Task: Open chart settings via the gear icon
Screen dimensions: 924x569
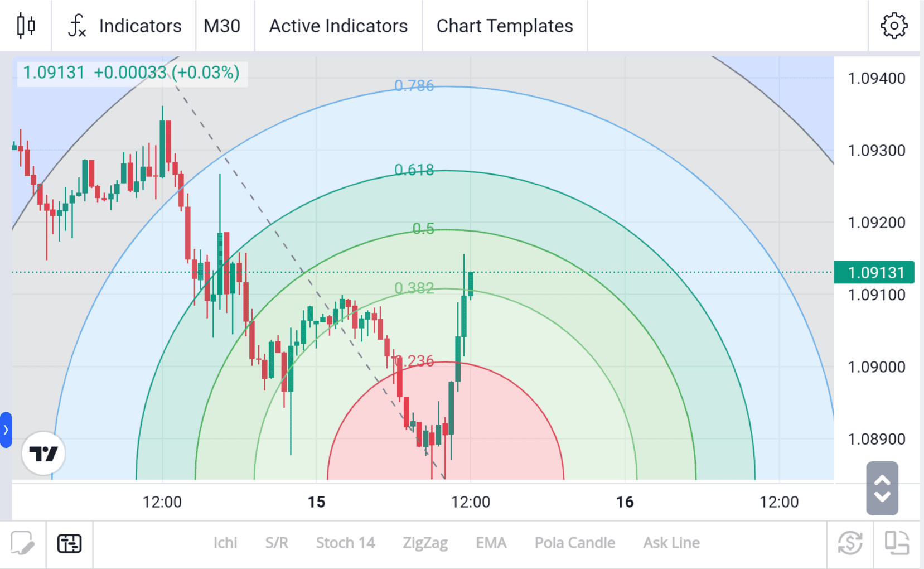Action: (x=894, y=26)
